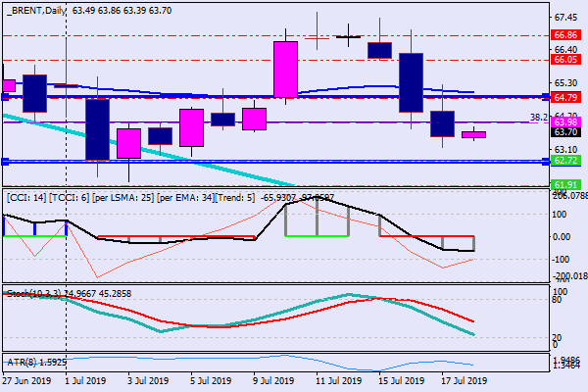Click the magenta 63.98 price label
The height and width of the screenshot is (392, 588).
[x=565, y=122]
